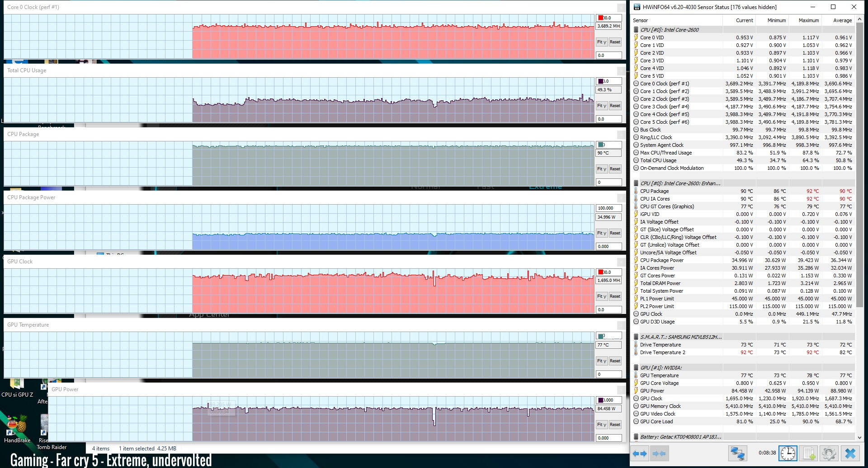The width and height of the screenshot is (868, 468).
Task: Click Reset in GPU Power graph
Action: click(x=615, y=425)
